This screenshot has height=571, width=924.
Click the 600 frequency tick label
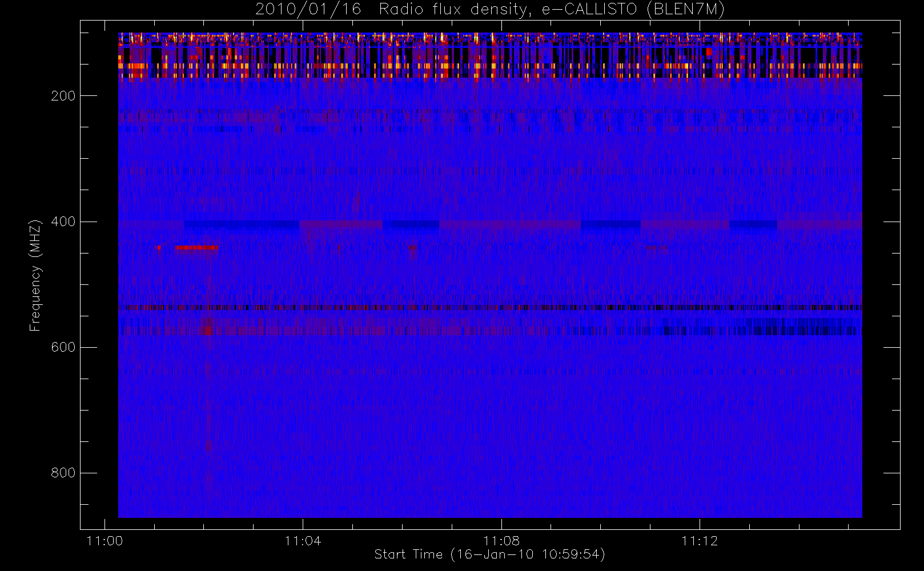tap(63, 347)
